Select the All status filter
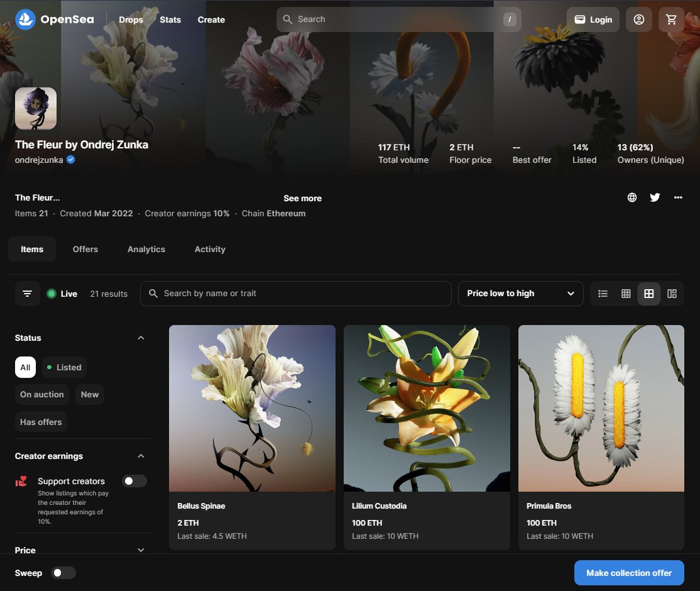 coord(25,367)
